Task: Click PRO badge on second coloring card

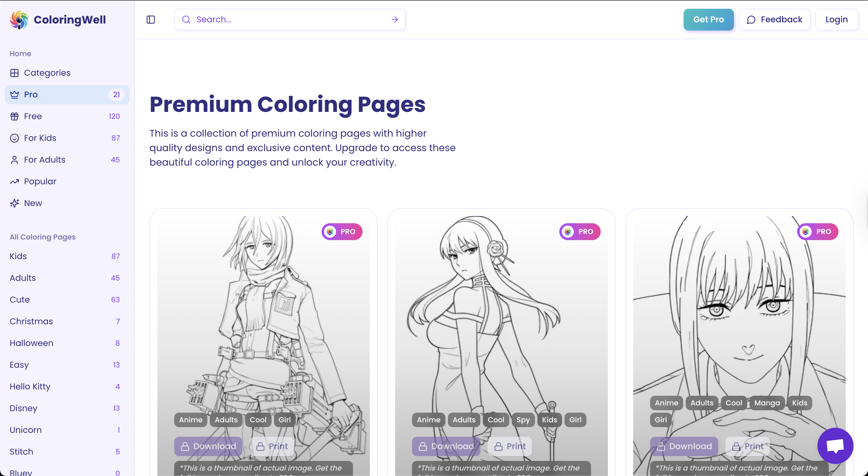Action: 580,231
